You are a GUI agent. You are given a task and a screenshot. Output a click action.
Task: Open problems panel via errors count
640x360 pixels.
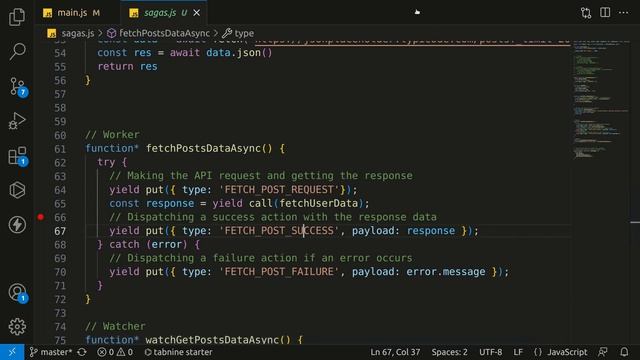pyautogui.click(x=106, y=352)
